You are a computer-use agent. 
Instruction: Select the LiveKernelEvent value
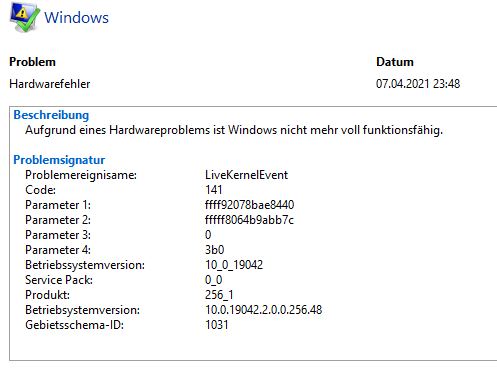point(246,175)
